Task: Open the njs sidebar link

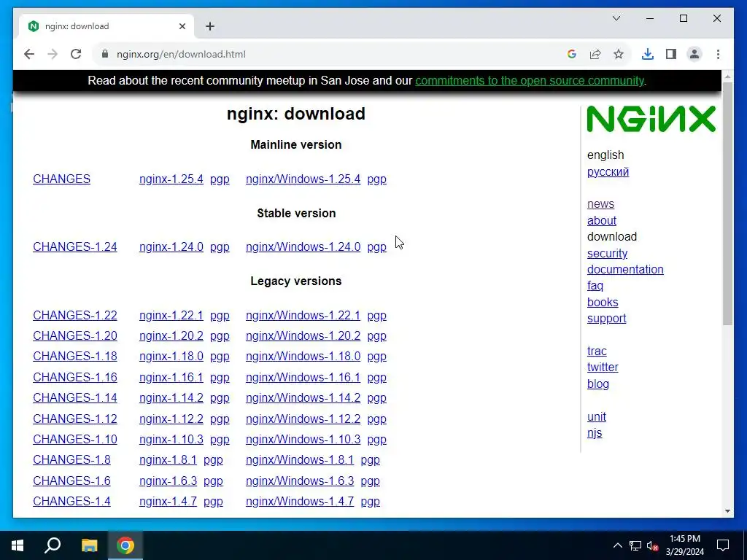Action: pyautogui.click(x=595, y=433)
